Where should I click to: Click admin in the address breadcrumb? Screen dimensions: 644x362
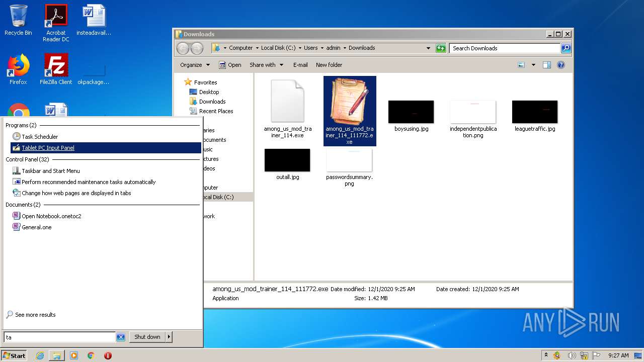click(333, 48)
